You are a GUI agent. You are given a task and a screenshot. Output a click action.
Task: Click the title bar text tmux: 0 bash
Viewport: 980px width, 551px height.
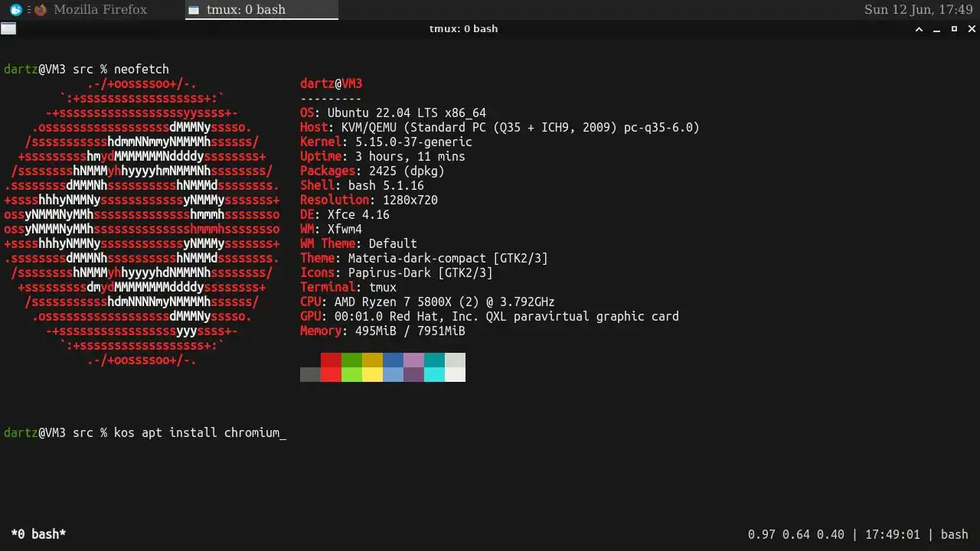coord(463,29)
